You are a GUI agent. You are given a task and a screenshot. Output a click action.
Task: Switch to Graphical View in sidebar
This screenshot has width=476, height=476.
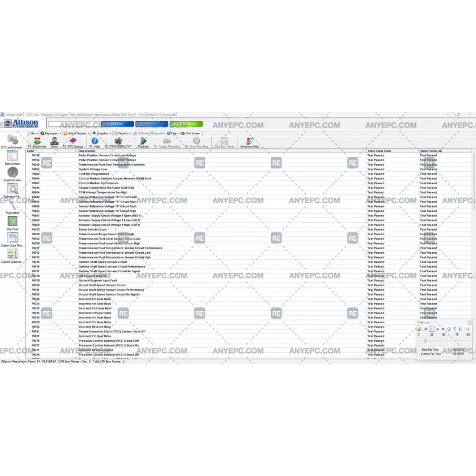click(x=13, y=172)
